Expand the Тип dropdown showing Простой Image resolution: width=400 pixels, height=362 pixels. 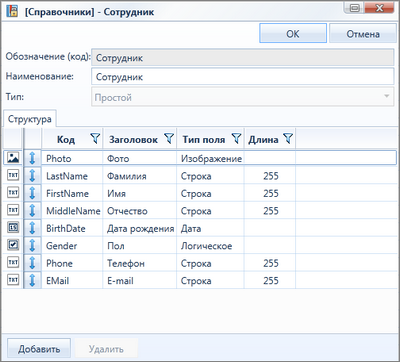(387, 97)
